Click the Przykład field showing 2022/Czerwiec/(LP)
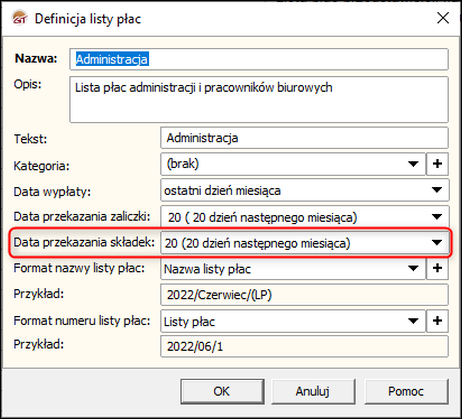The image size is (462, 419). 304,295
